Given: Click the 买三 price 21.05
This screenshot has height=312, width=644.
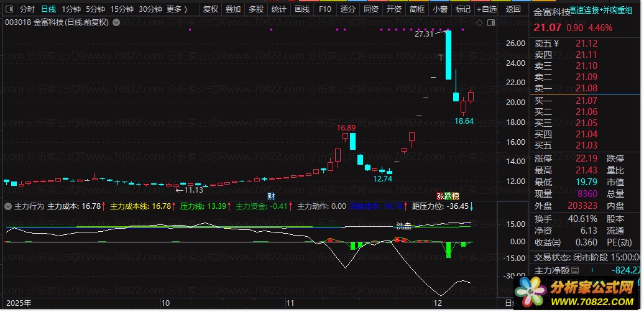Looking at the screenshot, I should [587, 122].
